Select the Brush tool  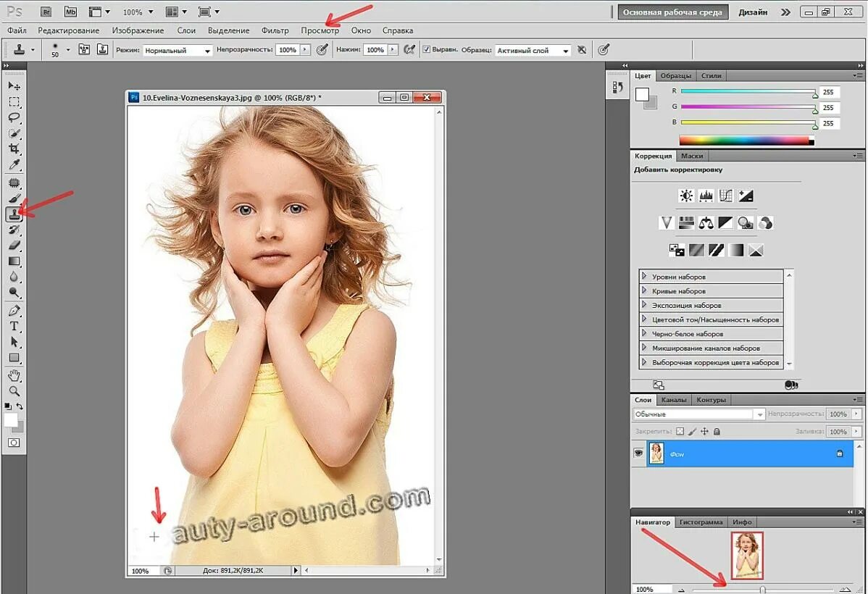tap(14, 198)
